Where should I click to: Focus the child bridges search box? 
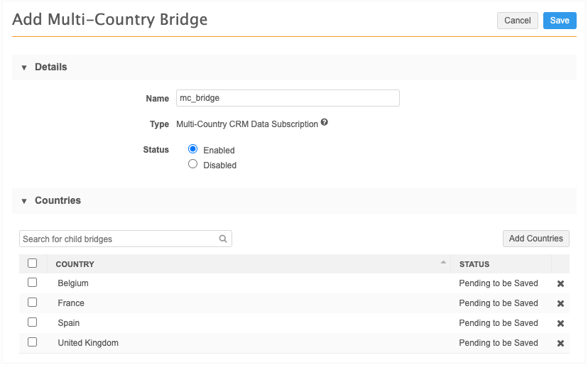click(x=118, y=239)
